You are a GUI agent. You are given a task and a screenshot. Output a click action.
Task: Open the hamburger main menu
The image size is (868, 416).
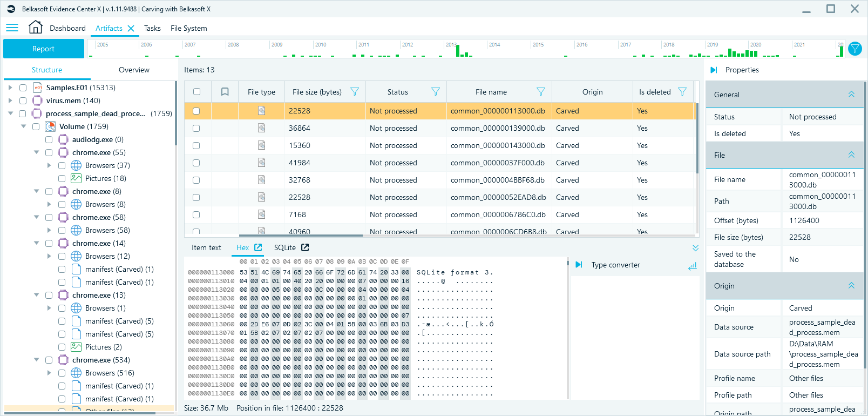(x=12, y=28)
